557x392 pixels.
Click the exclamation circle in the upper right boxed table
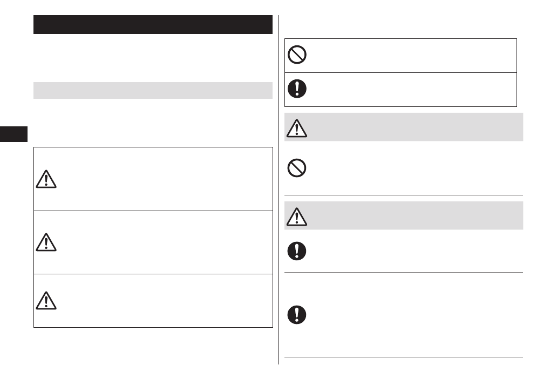pyautogui.click(x=297, y=89)
